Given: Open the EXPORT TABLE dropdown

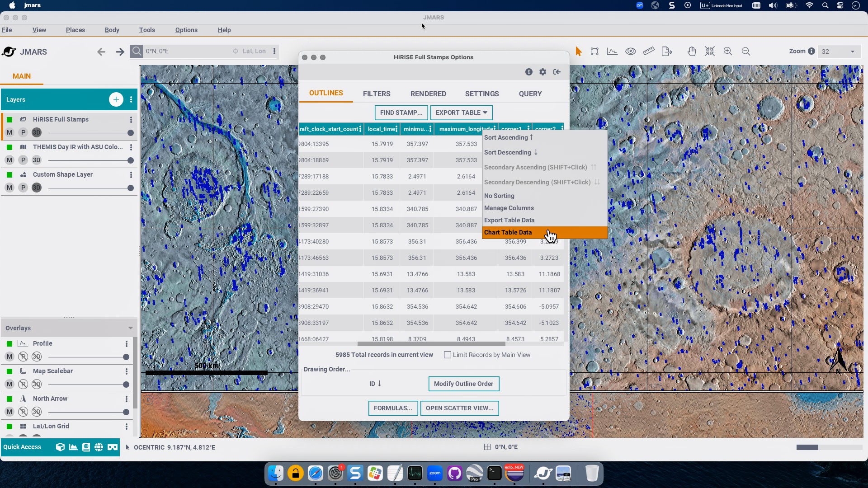Looking at the screenshot, I should click(461, 113).
